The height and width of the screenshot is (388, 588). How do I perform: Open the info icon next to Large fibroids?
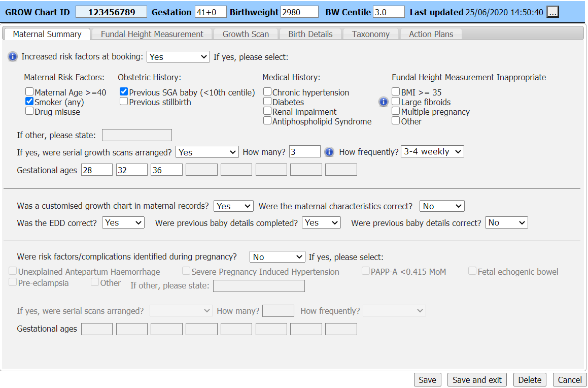384,102
